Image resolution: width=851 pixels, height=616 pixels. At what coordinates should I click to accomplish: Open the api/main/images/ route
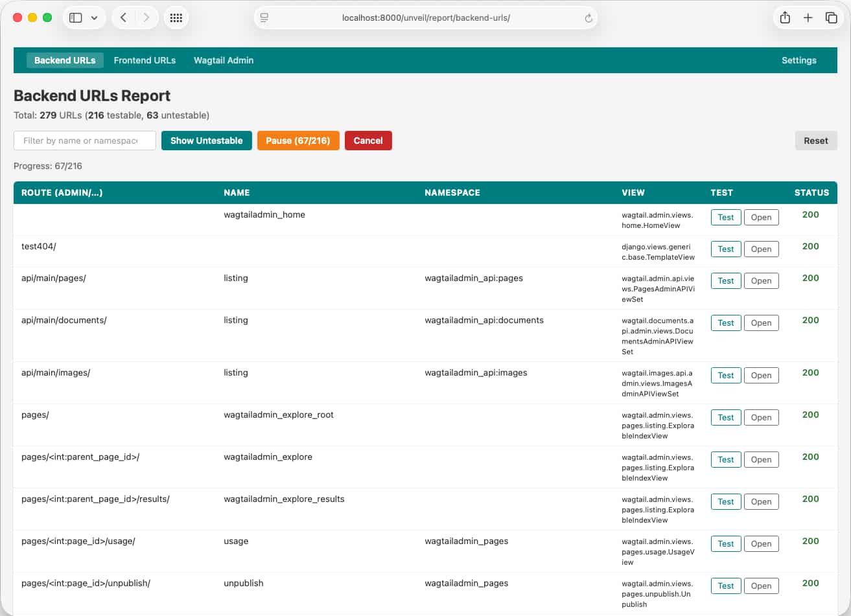click(x=761, y=376)
